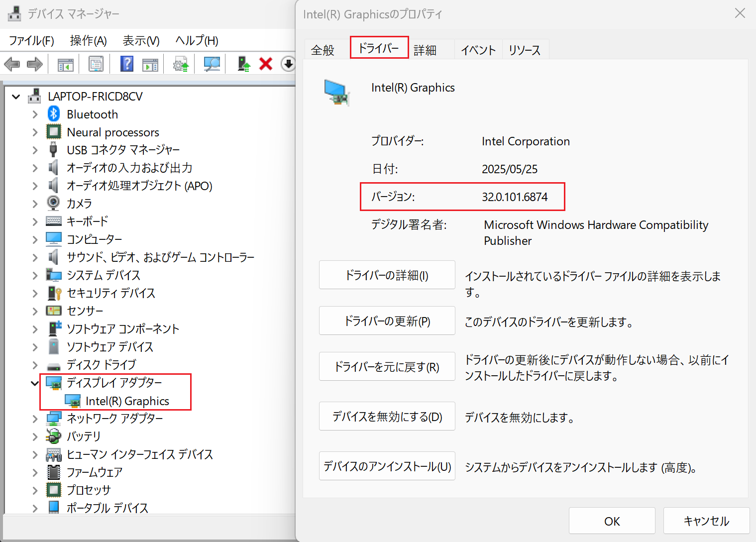The image size is (756, 542).
Task: Expand the オーディオの入力および出力 node
Action: 35,168
